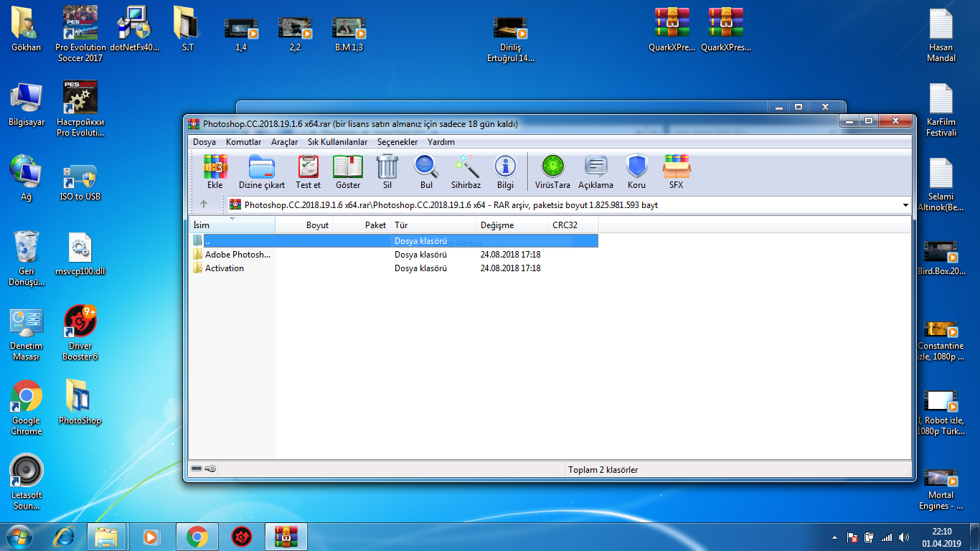The height and width of the screenshot is (551, 980).
Task: Click the taskbar clock showing 22:10
Action: coord(941,537)
